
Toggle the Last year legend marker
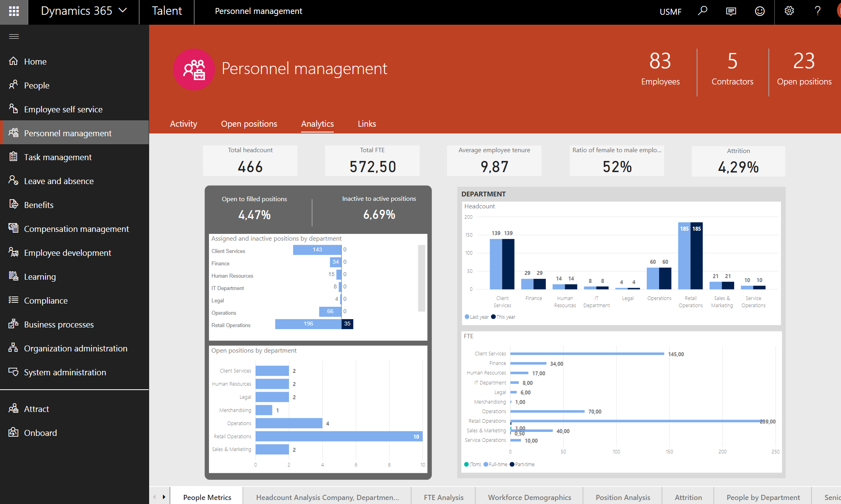[467, 317]
